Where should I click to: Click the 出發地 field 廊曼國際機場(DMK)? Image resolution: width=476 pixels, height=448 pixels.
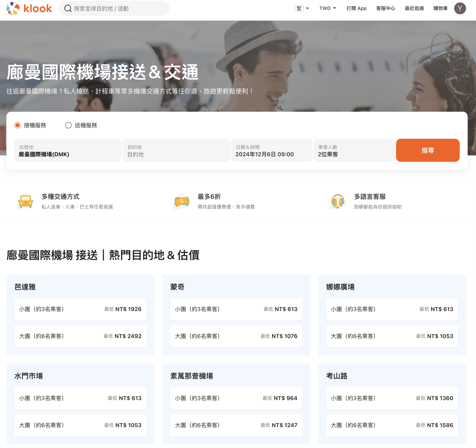[68, 150]
